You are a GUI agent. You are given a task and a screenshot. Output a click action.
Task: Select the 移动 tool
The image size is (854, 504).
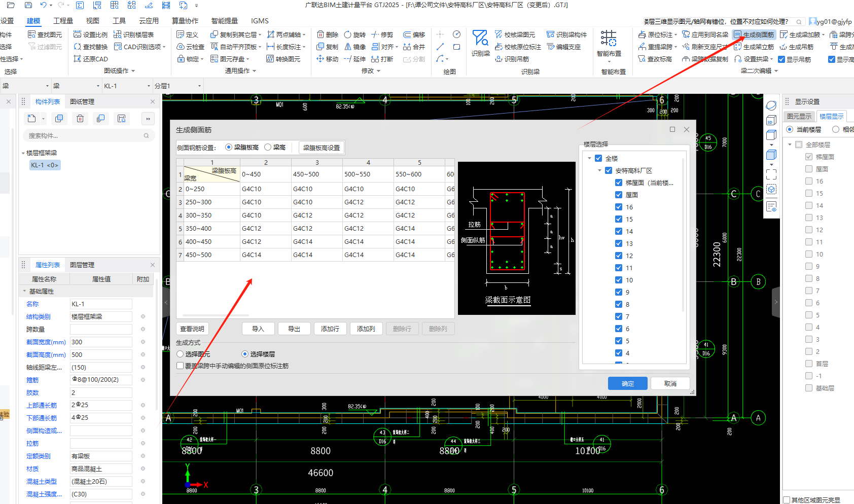[x=328, y=59]
